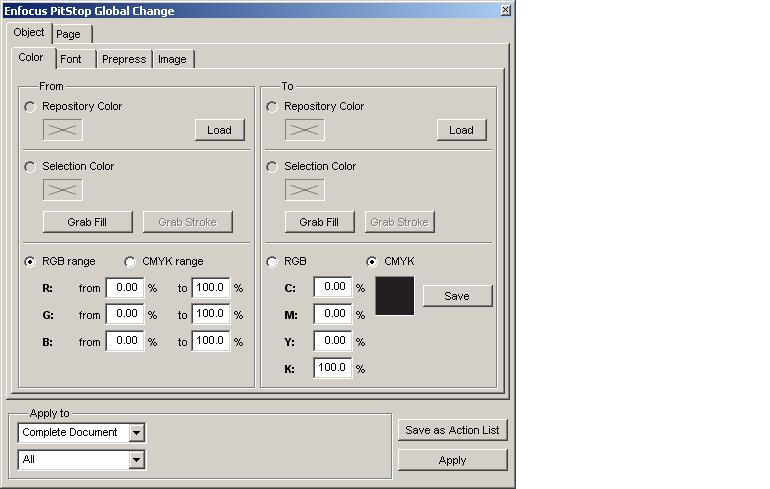Select the CMYK range radio button
Image resolution: width=770 pixels, height=489 pixels.
[x=130, y=262]
